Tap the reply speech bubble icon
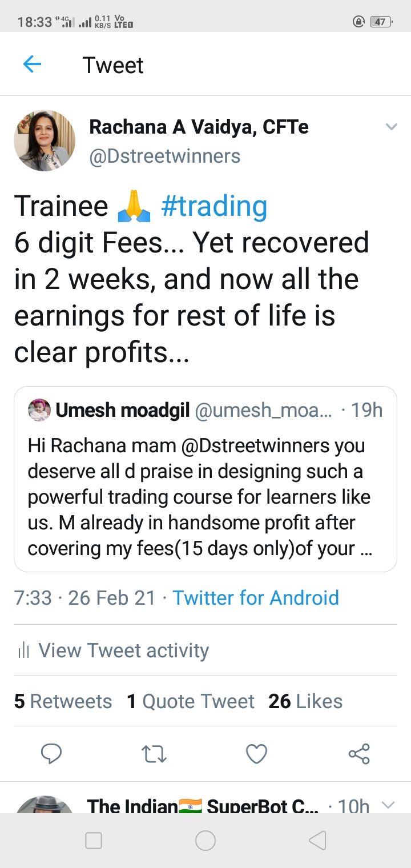The width and height of the screenshot is (411, 868). 51,754
